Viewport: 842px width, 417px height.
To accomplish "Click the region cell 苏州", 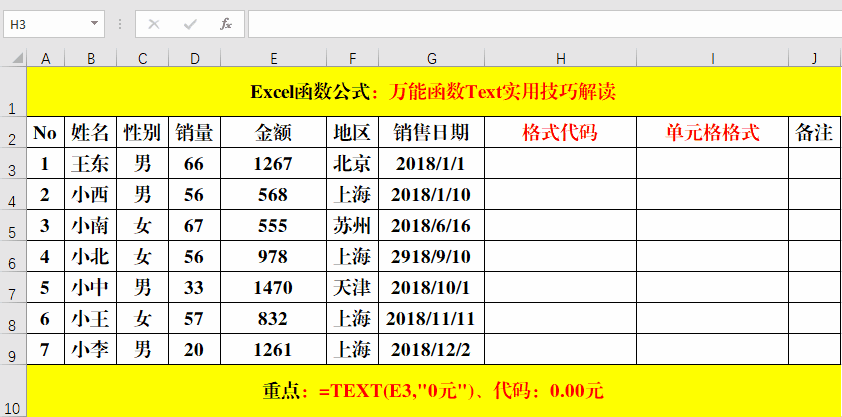I will tap(352, 225).
